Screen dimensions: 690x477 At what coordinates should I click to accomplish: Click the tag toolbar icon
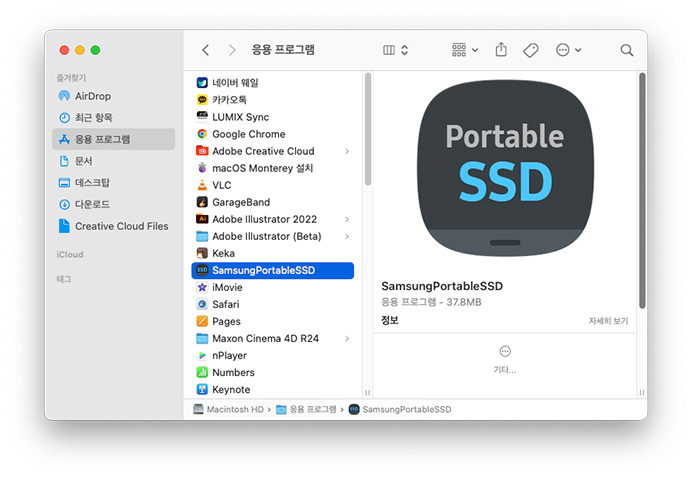click(x=531, y=50)
